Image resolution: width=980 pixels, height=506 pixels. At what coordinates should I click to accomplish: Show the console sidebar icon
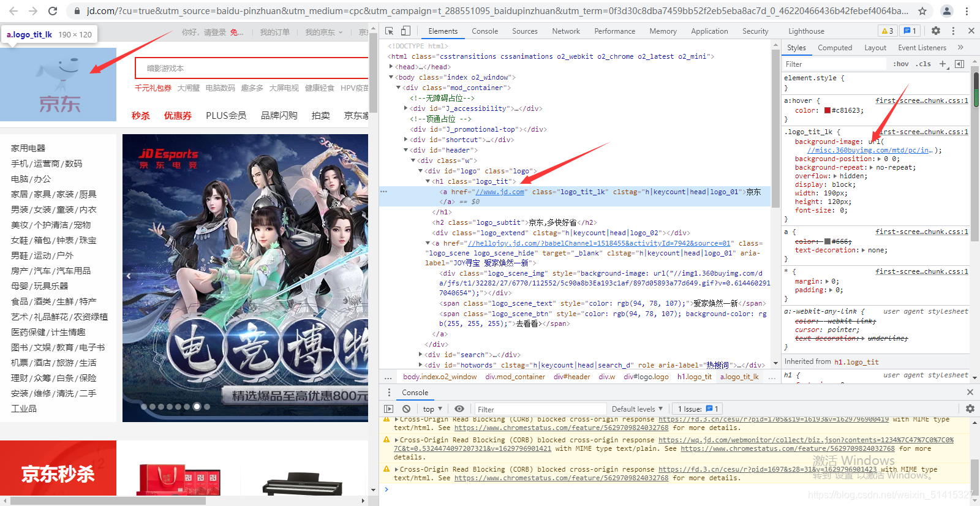pyautogui.click(x=389, y=409)
